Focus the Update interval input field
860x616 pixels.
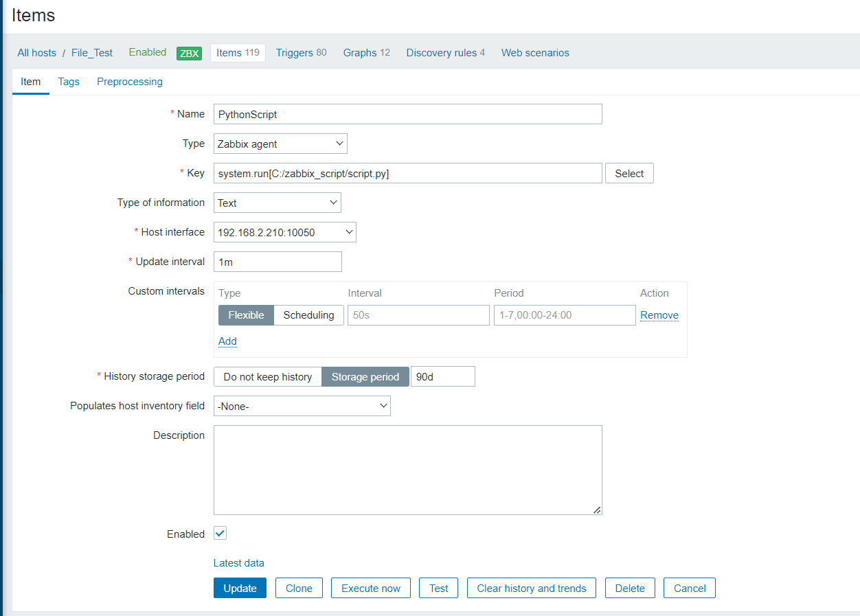(278, 262)
